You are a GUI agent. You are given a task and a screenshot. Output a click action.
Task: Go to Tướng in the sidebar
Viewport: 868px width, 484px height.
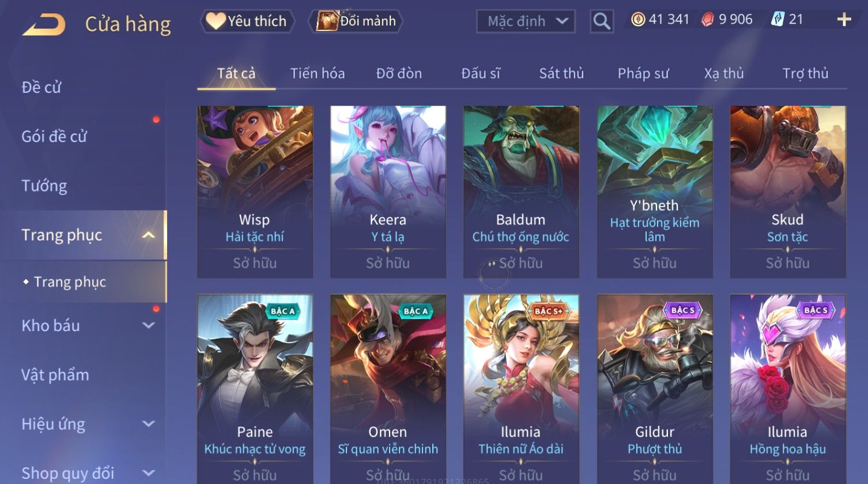[x=44, y=186]
